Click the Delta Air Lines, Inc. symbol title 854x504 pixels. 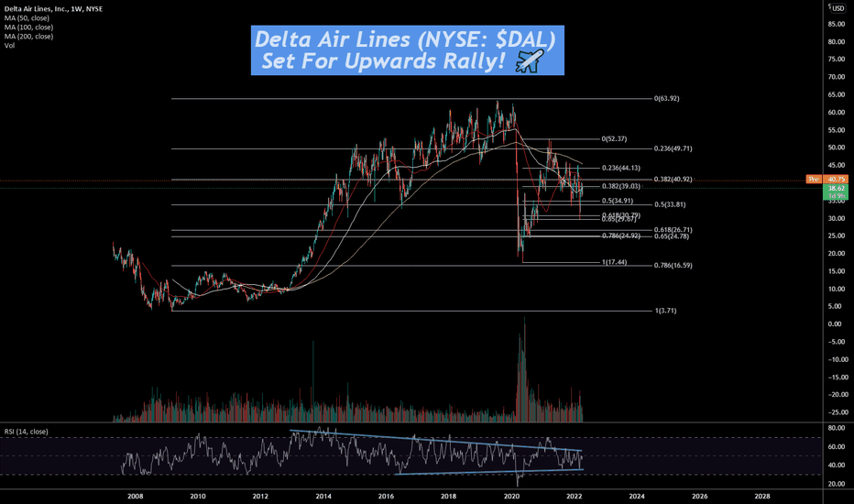tap(53, 9)
